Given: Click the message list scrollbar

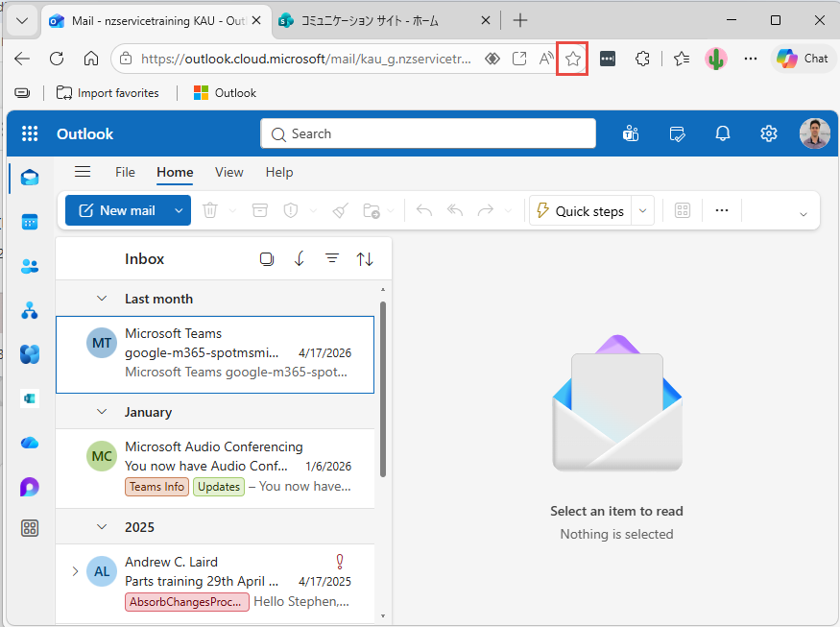Looking at the screenshot, I should [x=383, y=389].
